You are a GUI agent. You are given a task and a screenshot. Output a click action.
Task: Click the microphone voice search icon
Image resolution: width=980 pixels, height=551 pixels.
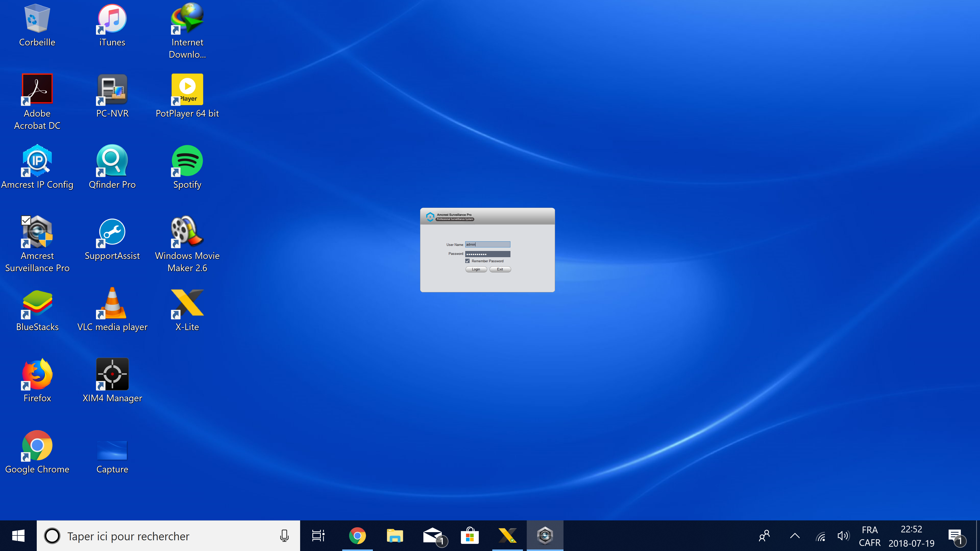click(284, 536)
